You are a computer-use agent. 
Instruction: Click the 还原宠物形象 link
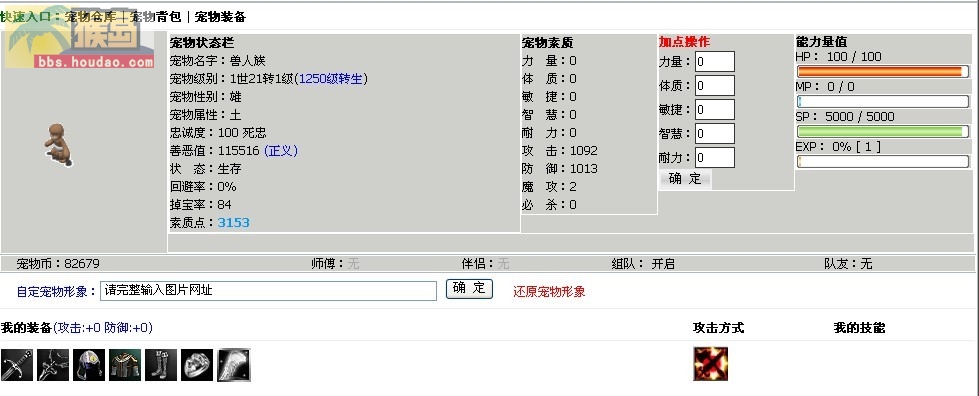(549, 292)
